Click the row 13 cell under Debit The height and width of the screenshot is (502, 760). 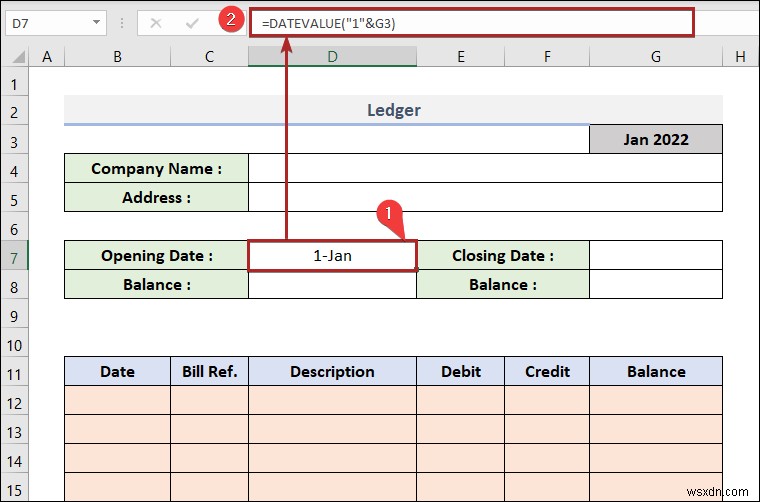click(x=460, y=429)
